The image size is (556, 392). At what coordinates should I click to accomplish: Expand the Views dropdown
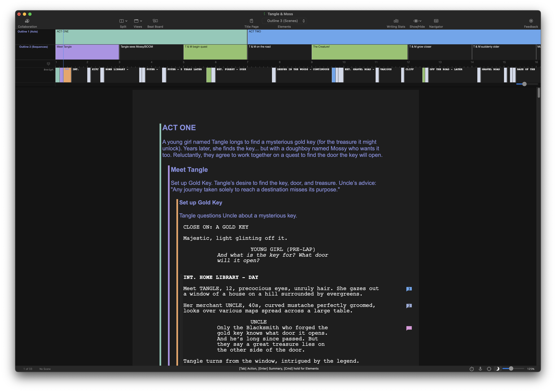coord(138,21)
